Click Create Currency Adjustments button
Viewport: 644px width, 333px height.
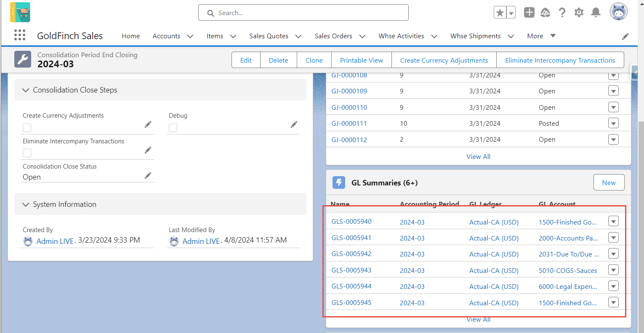(444, 60)
